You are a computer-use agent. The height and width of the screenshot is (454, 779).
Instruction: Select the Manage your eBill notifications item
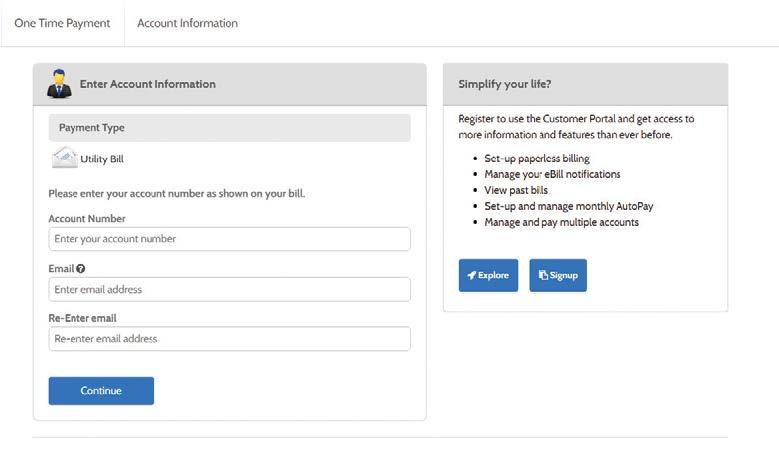tap(552, 174)
